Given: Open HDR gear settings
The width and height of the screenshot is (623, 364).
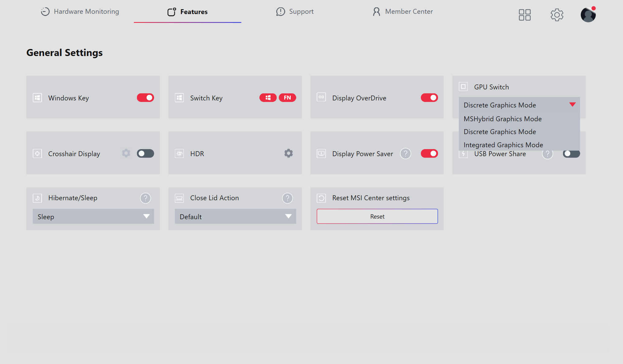Looking at the screenshot, I should coord(289,153).
